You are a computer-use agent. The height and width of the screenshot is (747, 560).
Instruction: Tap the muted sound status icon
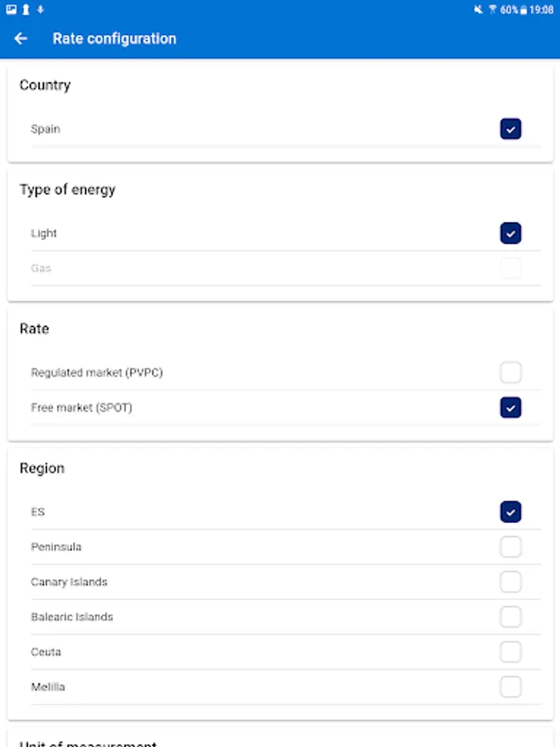click(x=479, y=10)
